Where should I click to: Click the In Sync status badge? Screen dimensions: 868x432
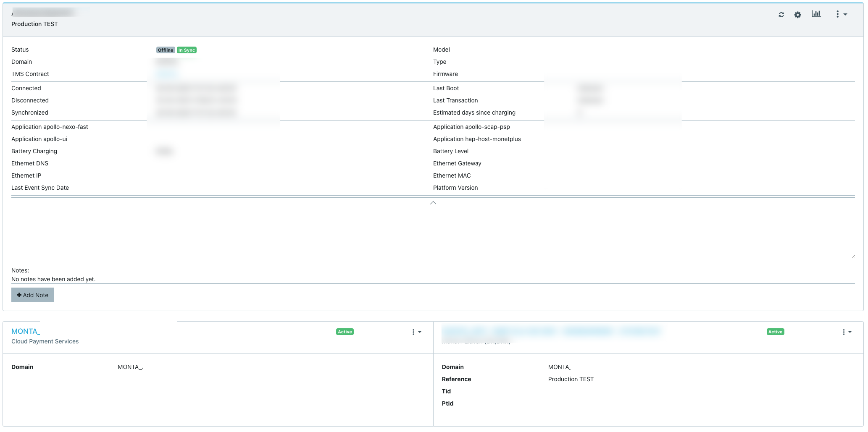click(x=187, y=50)
